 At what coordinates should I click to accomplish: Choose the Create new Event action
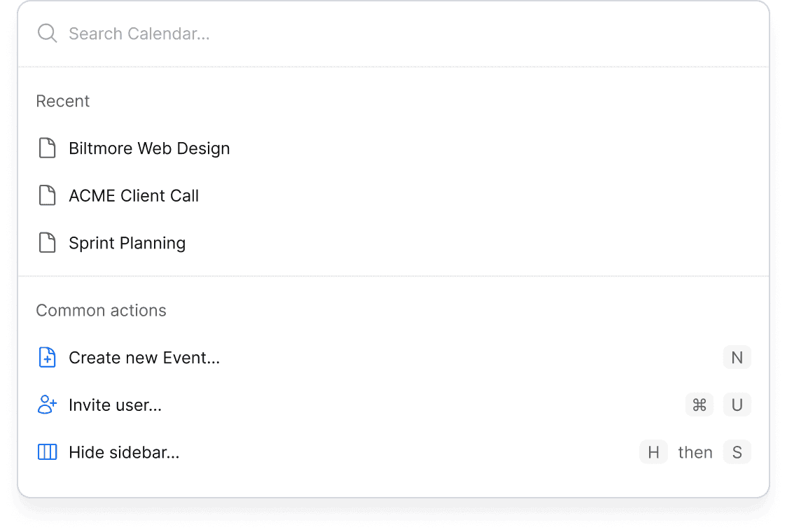[x=144, y=358]
